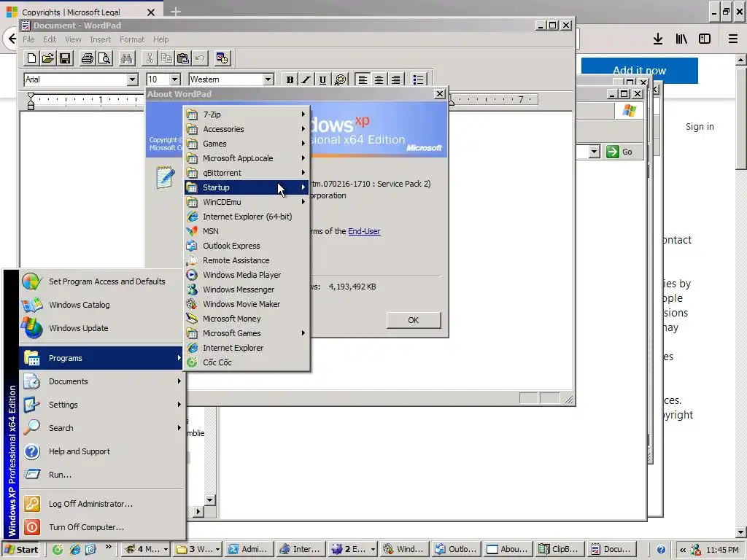Viewport: 747px width, 560px height.
Task: Toggle Bold formatting in WordPad
Action: point(290,79)
